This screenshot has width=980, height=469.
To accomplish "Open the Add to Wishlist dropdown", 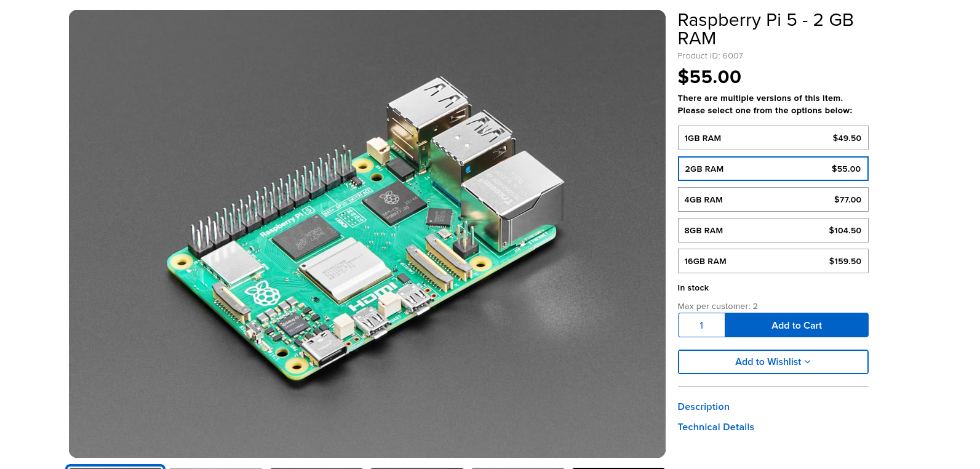I will (x=773, y=362).
